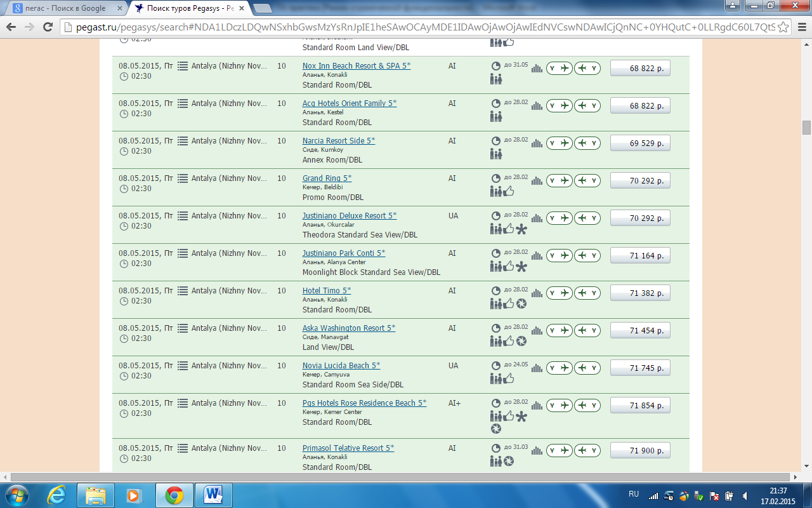
Task: Open return flight info for Justiniano Deluxe Resort
Action: point(587,218)
